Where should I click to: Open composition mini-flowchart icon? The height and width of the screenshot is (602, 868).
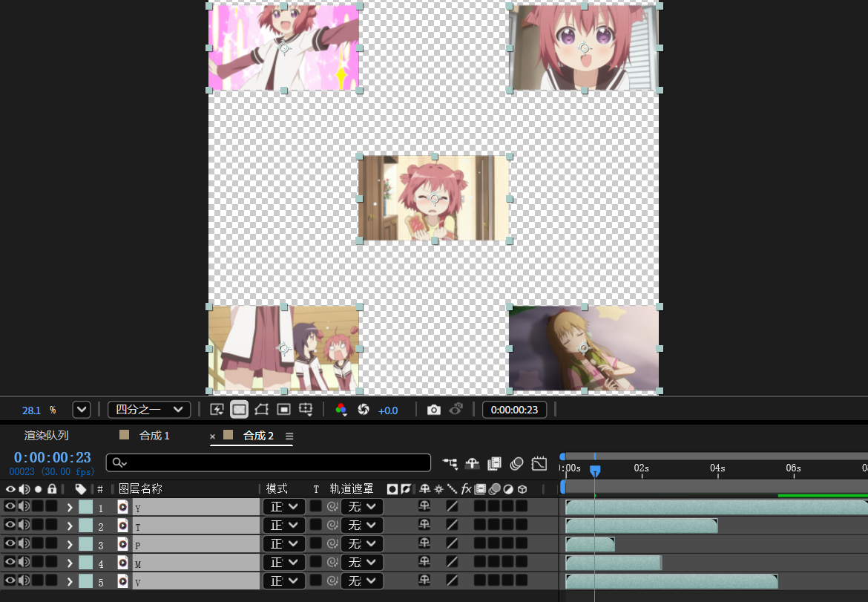click(x=450, y=463)
